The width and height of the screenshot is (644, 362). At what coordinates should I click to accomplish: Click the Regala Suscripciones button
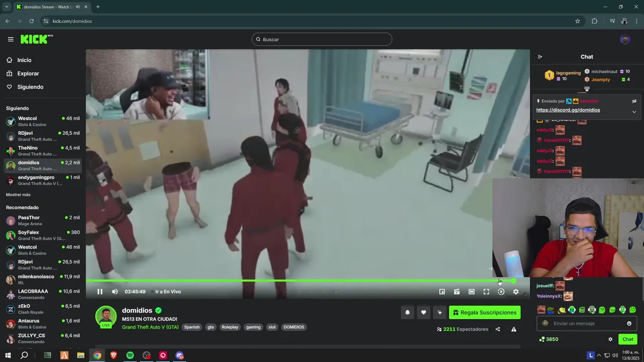click(x=485, y=312)
